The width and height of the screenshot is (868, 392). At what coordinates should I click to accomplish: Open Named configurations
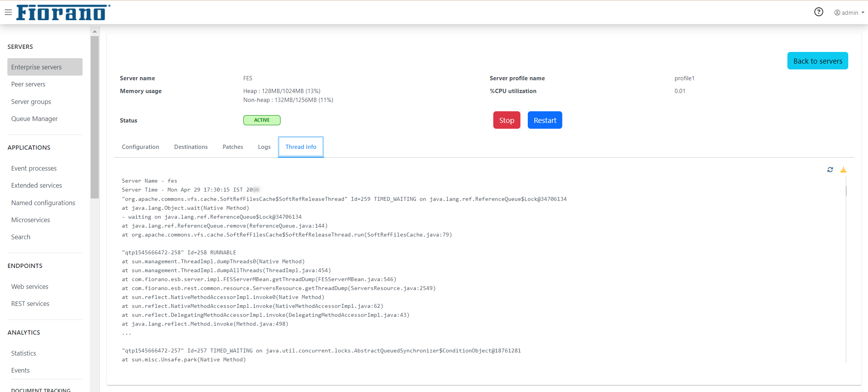[43, 203]
